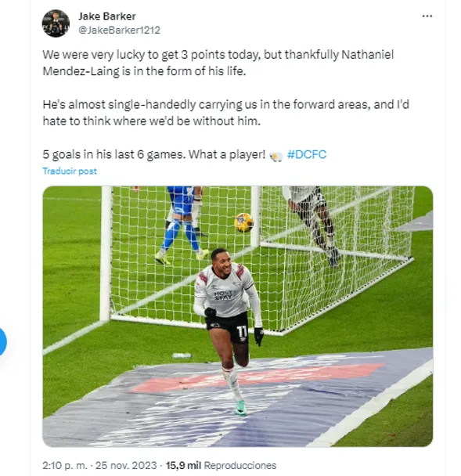Click the Traducir post link
Image resolution: width=461 pixels, height=476 pixels.
click(x=70, y=171)
